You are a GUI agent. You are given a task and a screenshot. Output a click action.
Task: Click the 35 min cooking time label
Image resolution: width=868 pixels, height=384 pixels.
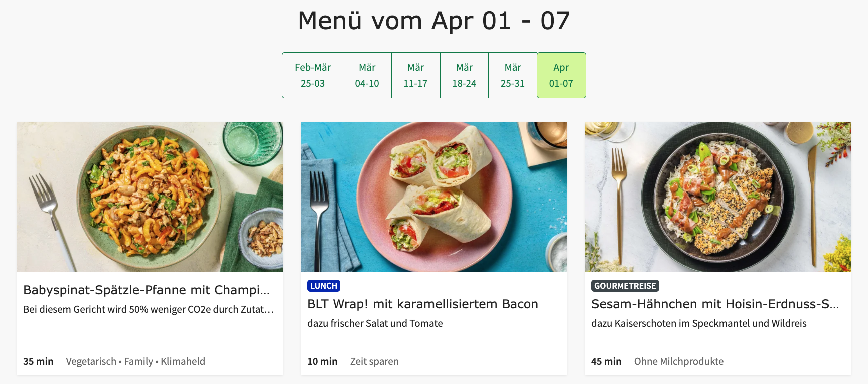pyautogui.click(x=37, y=361)
